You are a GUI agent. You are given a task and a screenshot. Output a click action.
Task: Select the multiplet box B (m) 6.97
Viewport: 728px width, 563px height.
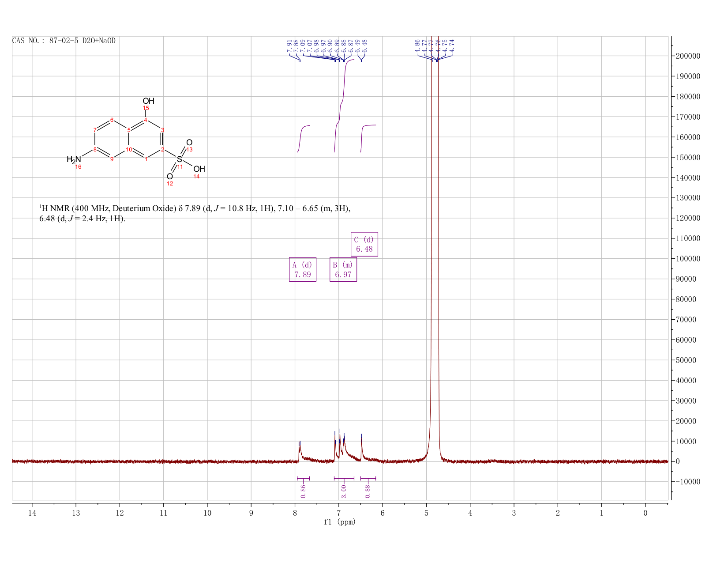click(x=343, y=269)
